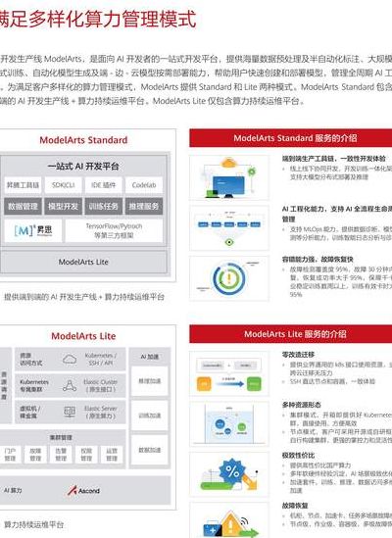Open the blue pipeline workflow illustration
This screenshot has height=538, width=392.
(229, 227)
